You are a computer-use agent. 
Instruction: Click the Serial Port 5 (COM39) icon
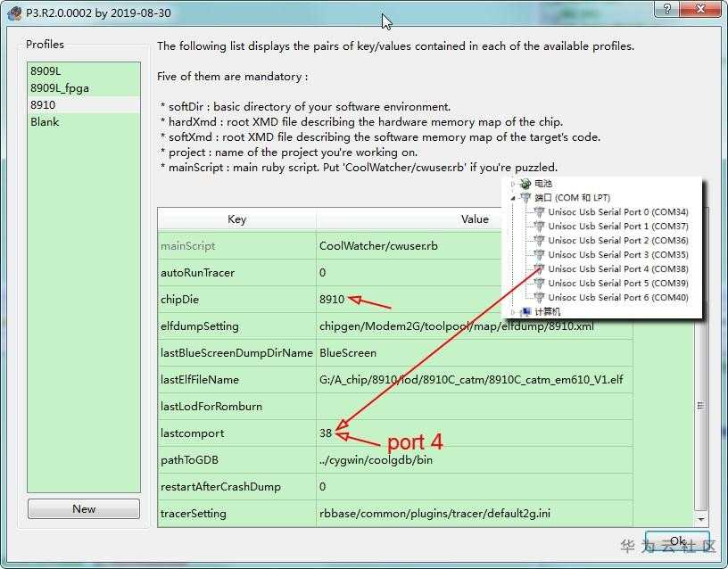pos(539,283)
